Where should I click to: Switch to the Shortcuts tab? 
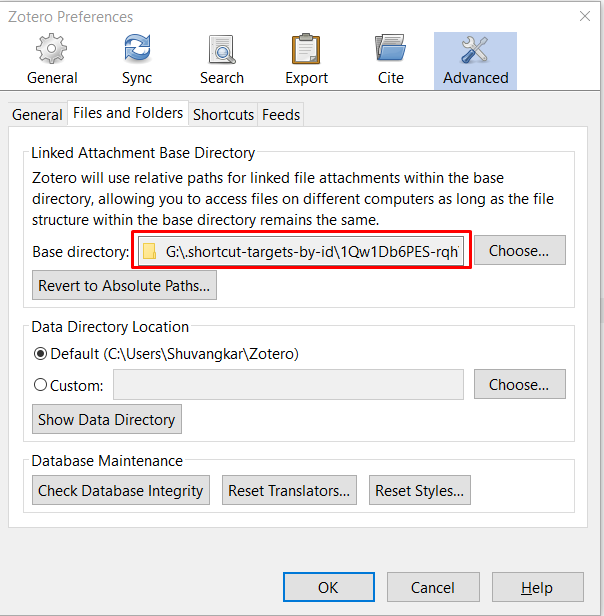(x=223, y=115)
